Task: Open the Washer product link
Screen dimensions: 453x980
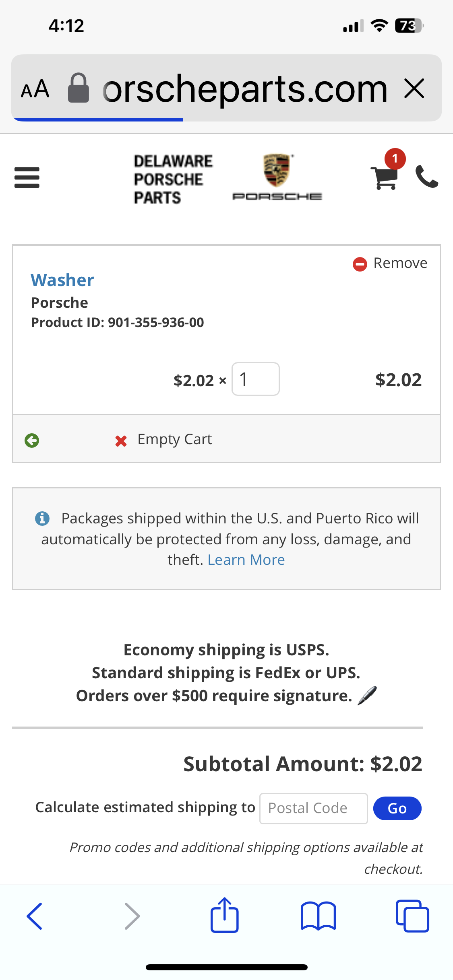Action: click(62, 280)
